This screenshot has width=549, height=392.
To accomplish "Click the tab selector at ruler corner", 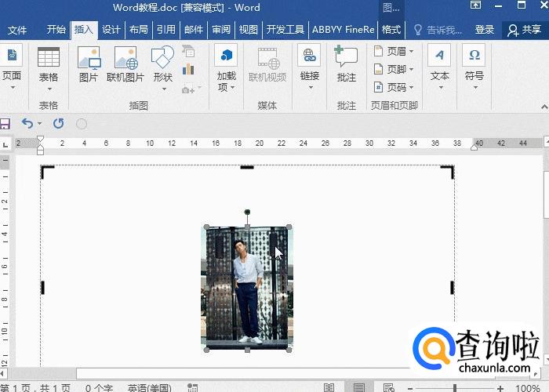I will (5, 144).
